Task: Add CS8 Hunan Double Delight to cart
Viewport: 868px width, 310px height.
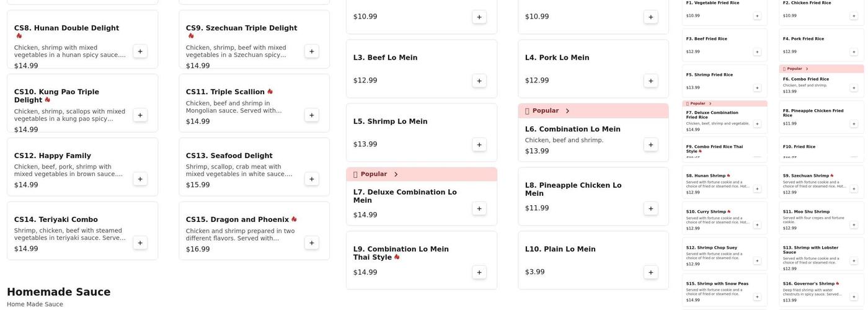Action: click(140, 51)
